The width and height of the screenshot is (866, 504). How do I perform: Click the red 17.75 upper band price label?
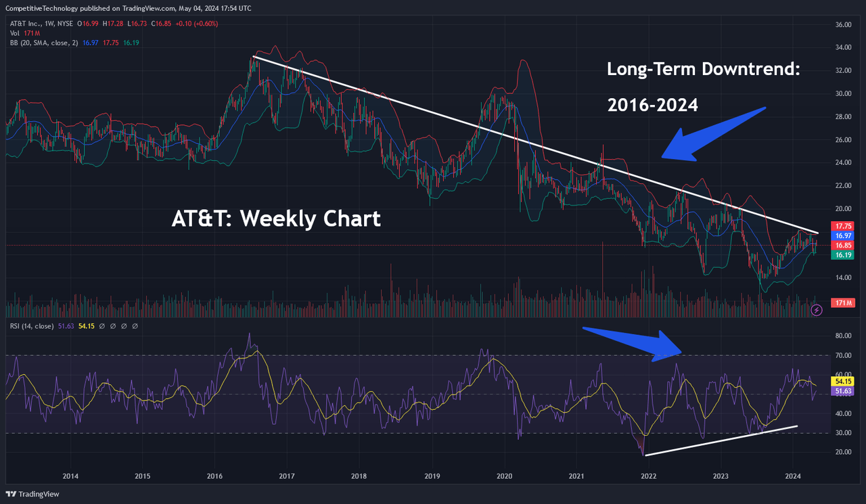(842, 226)
